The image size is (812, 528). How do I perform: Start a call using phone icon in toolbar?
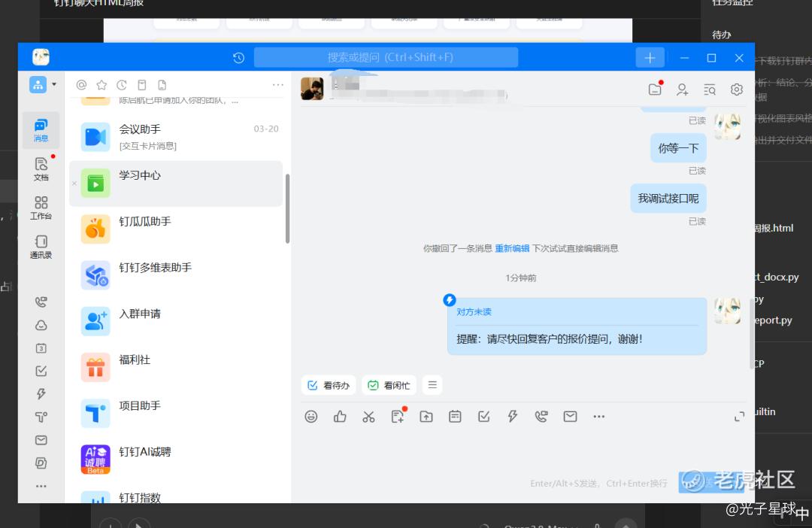541,417
